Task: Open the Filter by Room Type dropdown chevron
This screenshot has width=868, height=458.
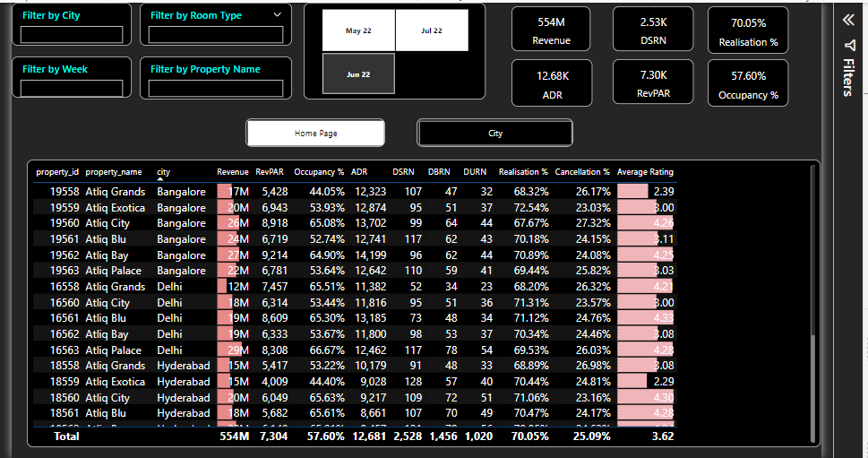Action: (277, 15)
